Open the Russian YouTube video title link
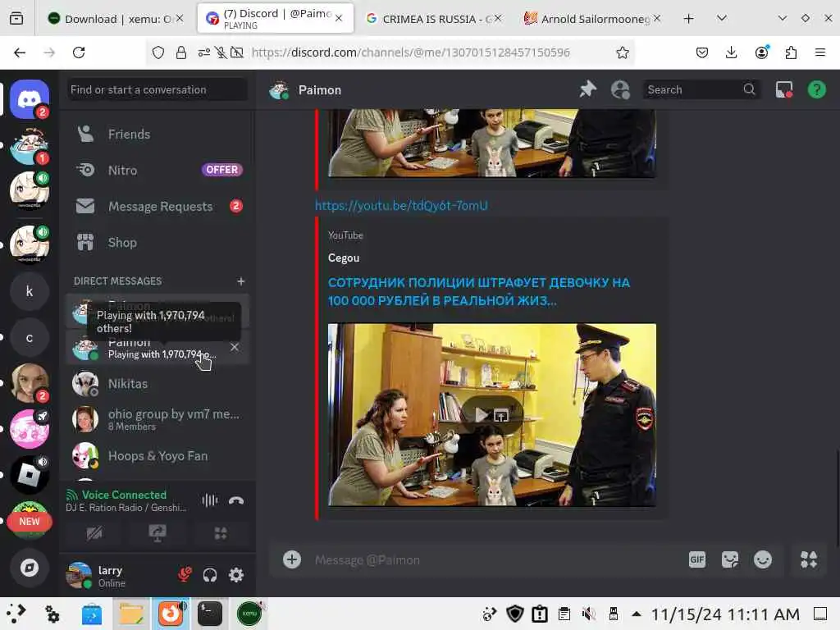 coord(479,291)
